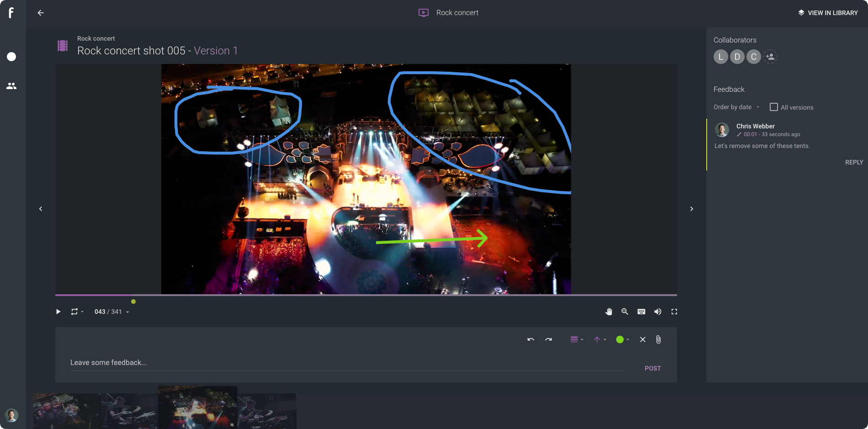Redo the annotation
868x429 pixels.
[x=549, y=339]
